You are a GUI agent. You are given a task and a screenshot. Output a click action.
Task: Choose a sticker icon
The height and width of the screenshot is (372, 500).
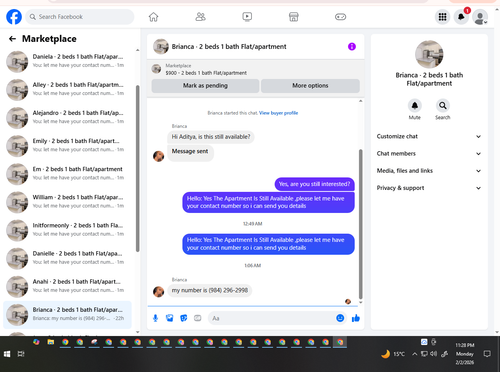(x=184, y=318)
